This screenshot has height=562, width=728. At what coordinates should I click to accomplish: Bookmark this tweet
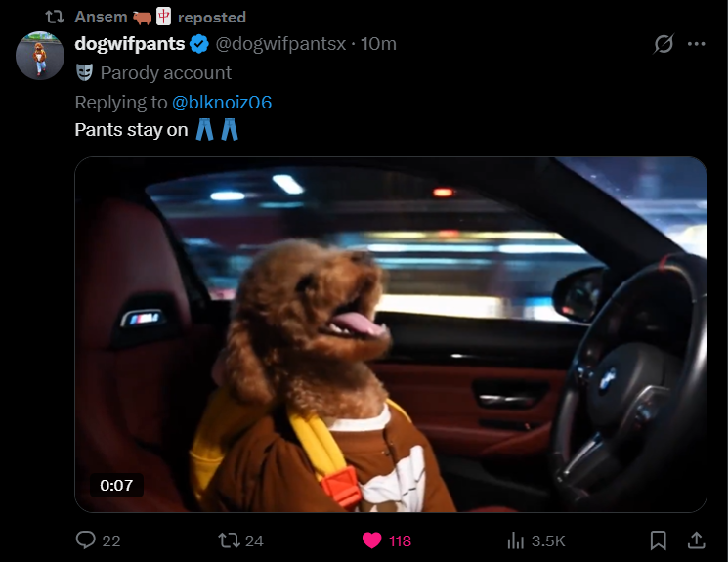pyautogui.click(x=659, y=540)
